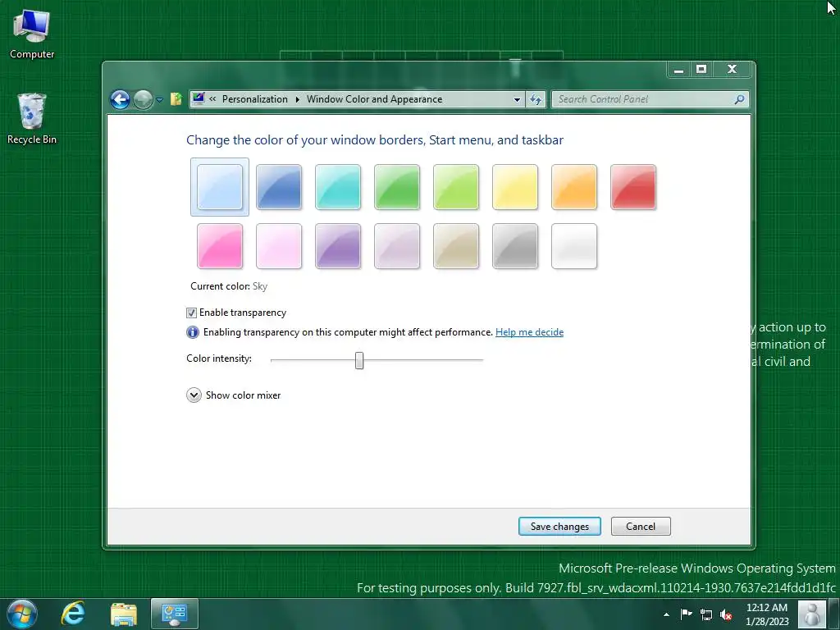Viewport: 840px width, 630px height.
Task: Click the folder icon next to navigation arrows
Action: point(176,99)
